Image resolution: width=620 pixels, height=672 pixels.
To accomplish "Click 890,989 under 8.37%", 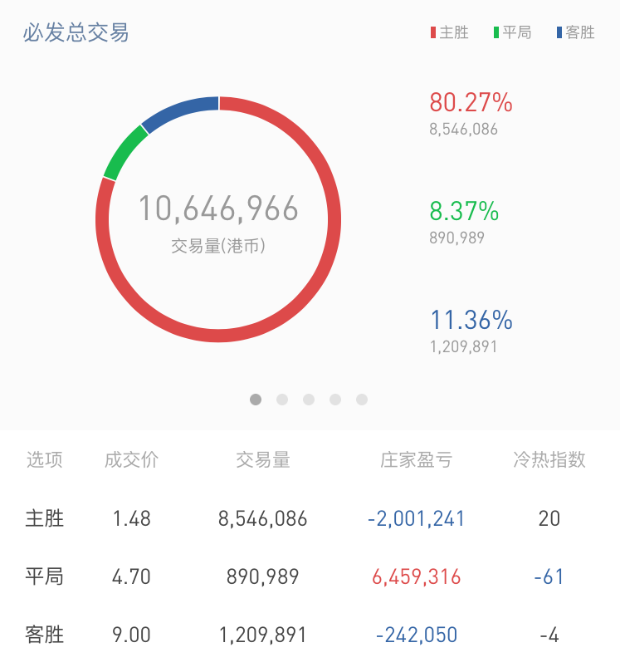I will 456,238.
